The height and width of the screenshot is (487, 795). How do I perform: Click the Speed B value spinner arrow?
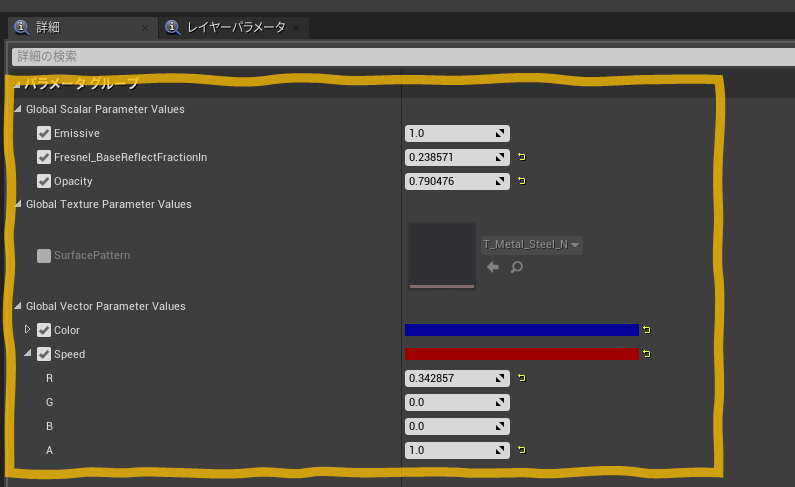click(500, 426)
